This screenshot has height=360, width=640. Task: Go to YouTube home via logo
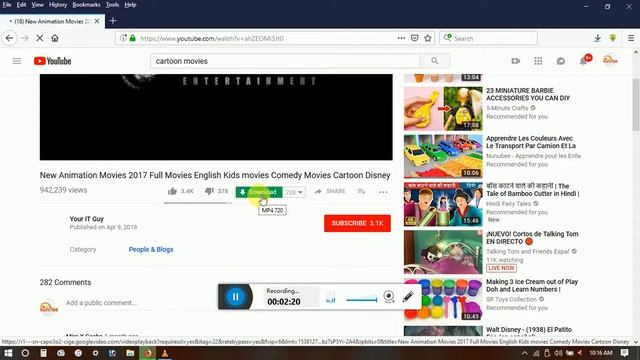click(x=53, y=61)
